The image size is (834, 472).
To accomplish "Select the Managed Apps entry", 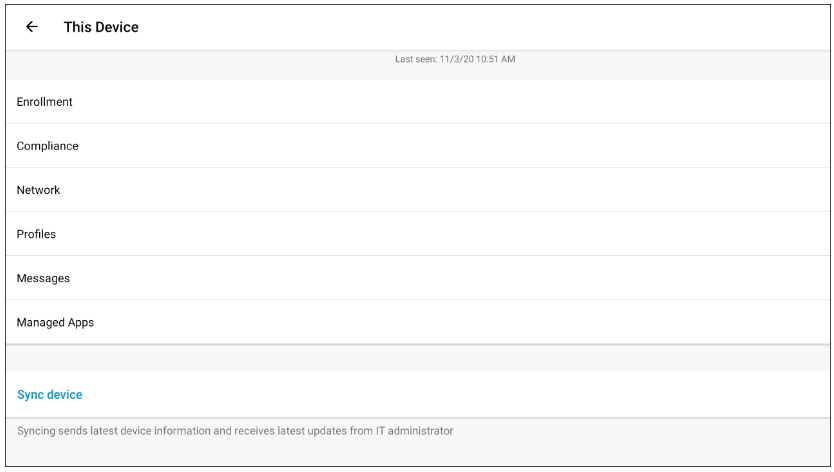I will (x=56, y=322).
